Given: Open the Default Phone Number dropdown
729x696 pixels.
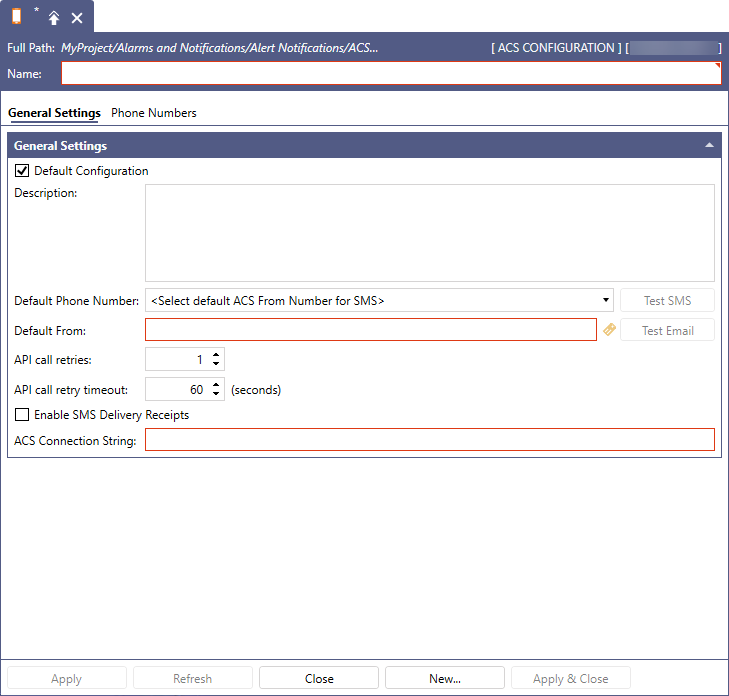Looking at the screenshot, I should pyautogui.click(x=606, y=300).
